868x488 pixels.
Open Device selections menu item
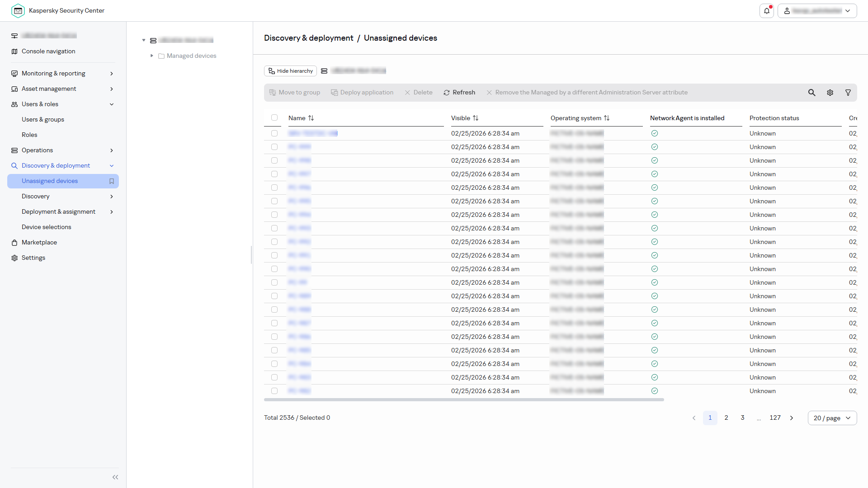47,227
